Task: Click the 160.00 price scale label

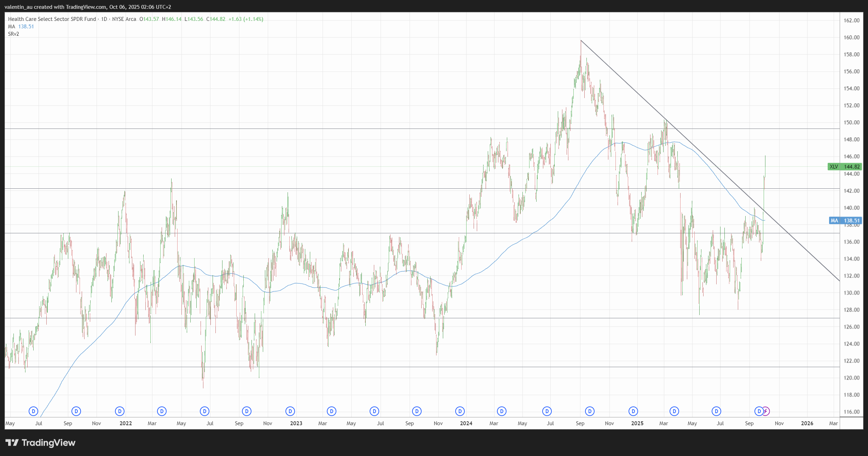Action: pos(851,38)
